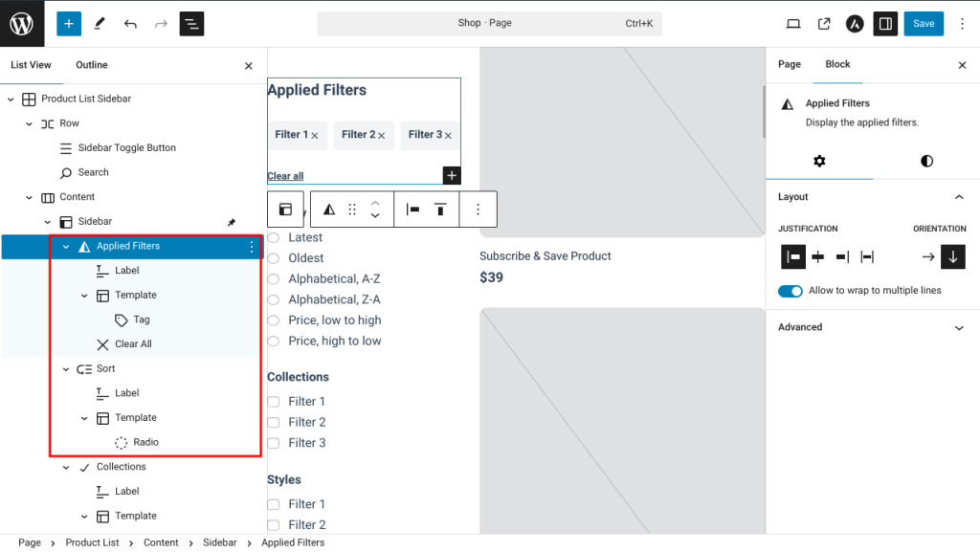Screen dimensions: 980x552
Task: Click the Clear all link
Action: pyautogui.click(x=285, y=176)
